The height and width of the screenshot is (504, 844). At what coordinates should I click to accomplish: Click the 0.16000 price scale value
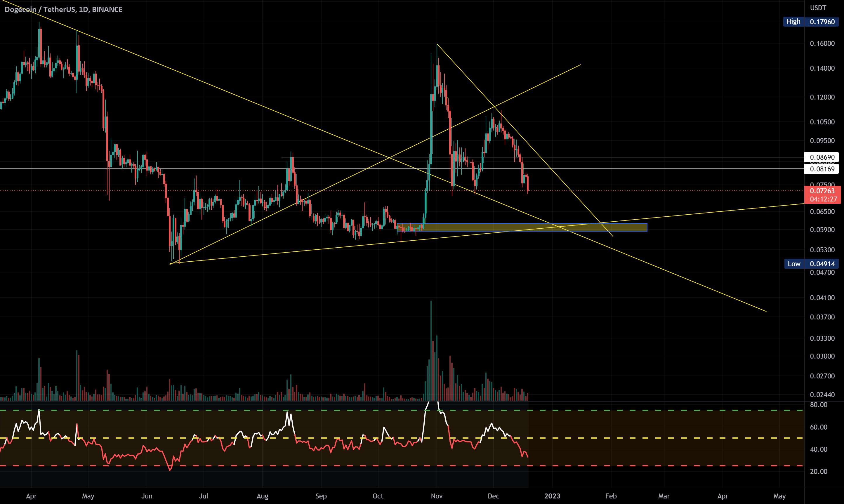pos(822,44)
